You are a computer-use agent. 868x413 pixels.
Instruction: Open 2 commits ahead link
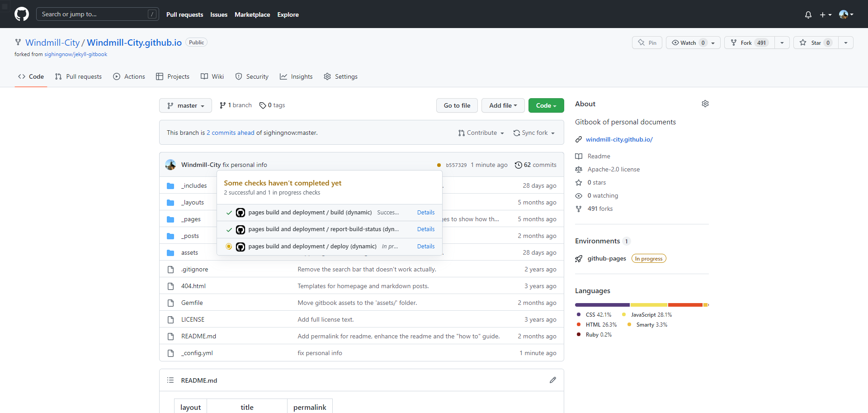click(x=231, y=133)
